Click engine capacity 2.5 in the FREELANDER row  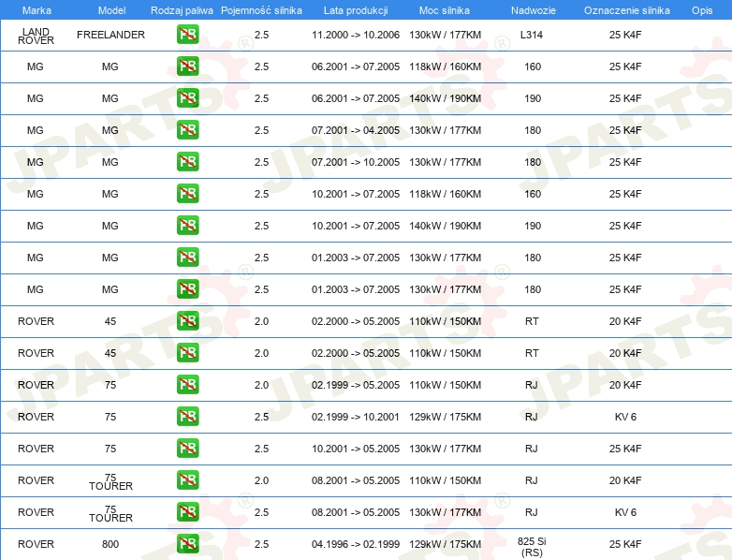(x=261, y=35)
